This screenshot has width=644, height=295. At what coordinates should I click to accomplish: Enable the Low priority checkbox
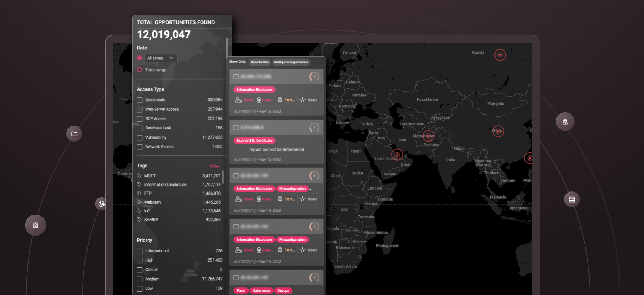point(140,289)
